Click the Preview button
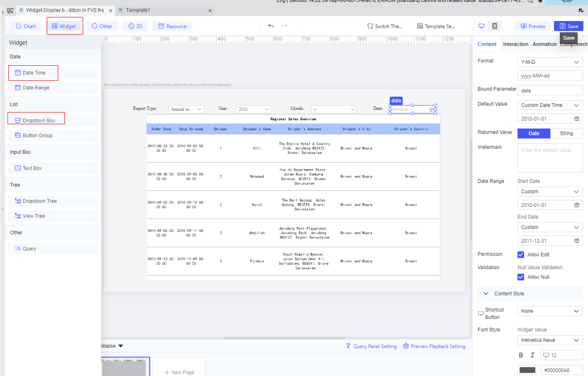588x376 pixels. [533, 26]
